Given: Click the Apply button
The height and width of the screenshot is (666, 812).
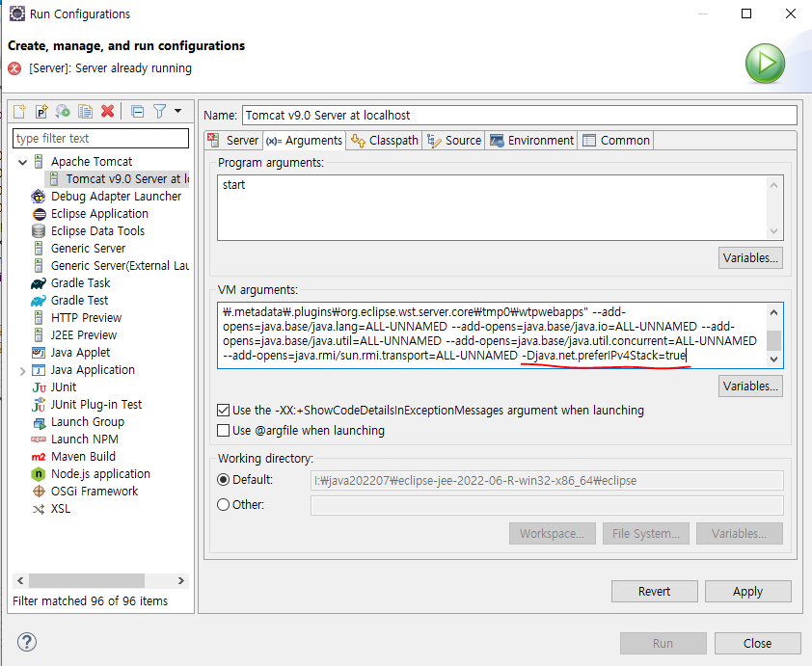Looking at the screenshot, I should 747,592.
